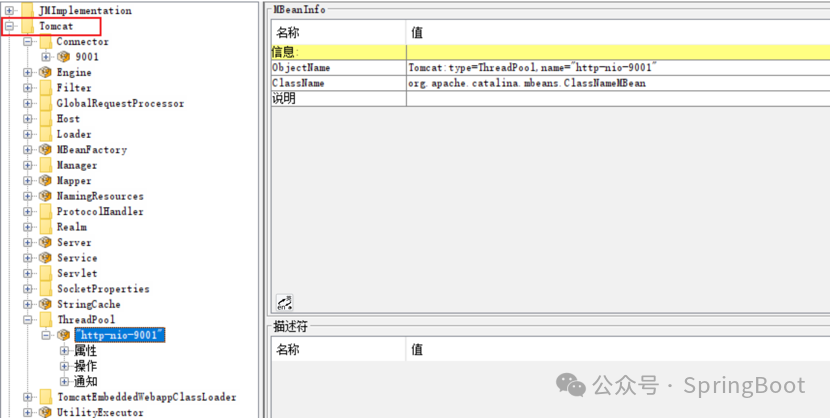
Task: Click the 值 column header in MBeanInfo
Action: [618, 33]
